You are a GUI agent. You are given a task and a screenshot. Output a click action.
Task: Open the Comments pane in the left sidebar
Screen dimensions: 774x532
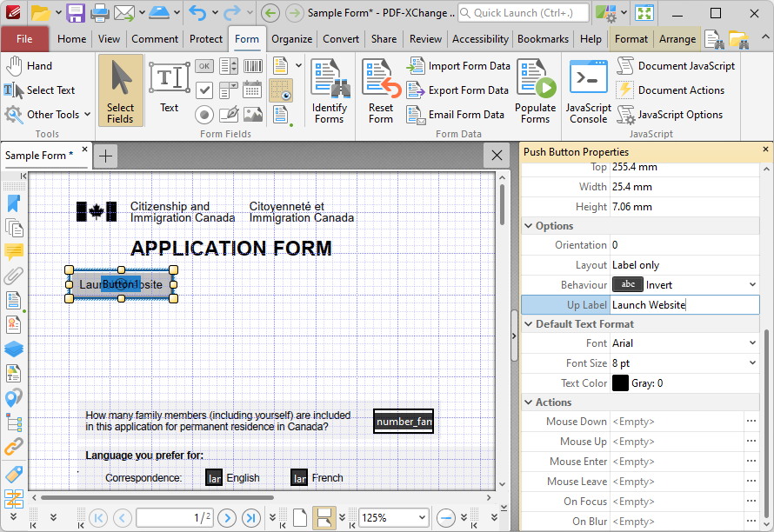click(13, 252)
